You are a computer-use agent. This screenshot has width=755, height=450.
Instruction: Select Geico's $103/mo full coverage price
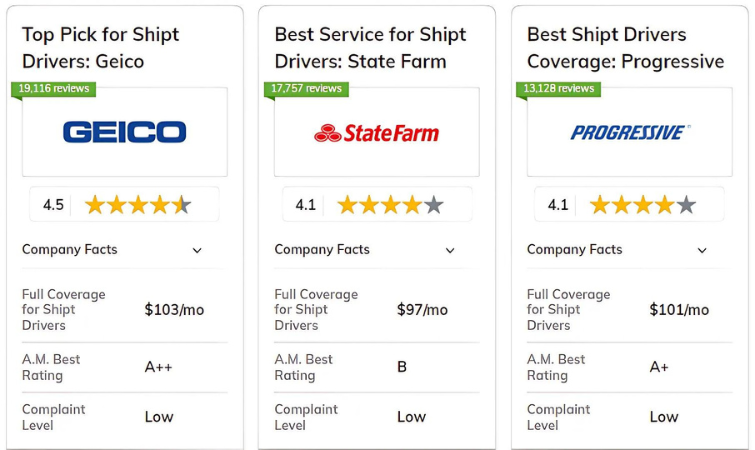point(174,310)
